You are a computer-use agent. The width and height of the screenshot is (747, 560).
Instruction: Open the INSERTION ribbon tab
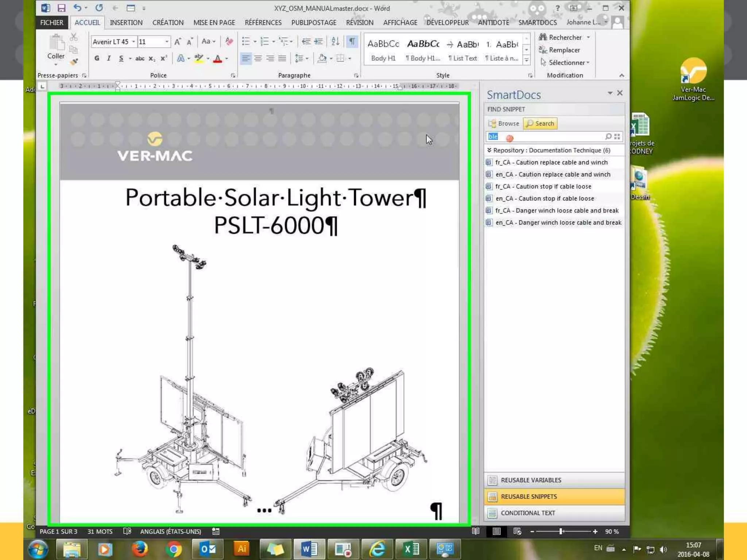[x=126, y=23]
